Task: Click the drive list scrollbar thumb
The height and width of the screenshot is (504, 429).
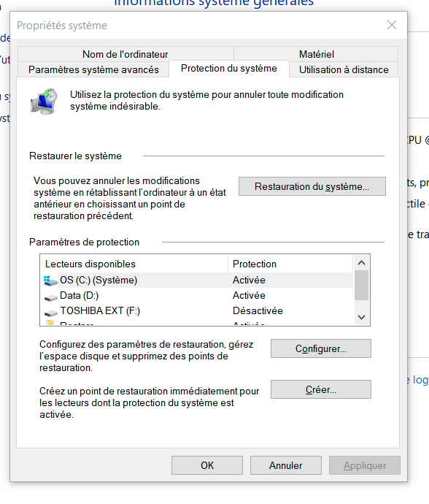Action: [361, 285]
